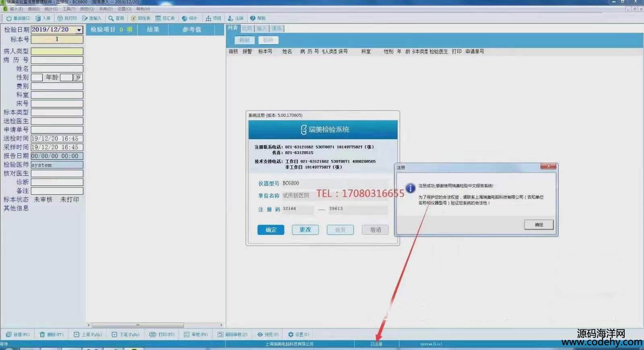The width and height of the screenshot is (644, 350).
Task: Open the 工具(T) menu
Action: click(x=69, y=9)
